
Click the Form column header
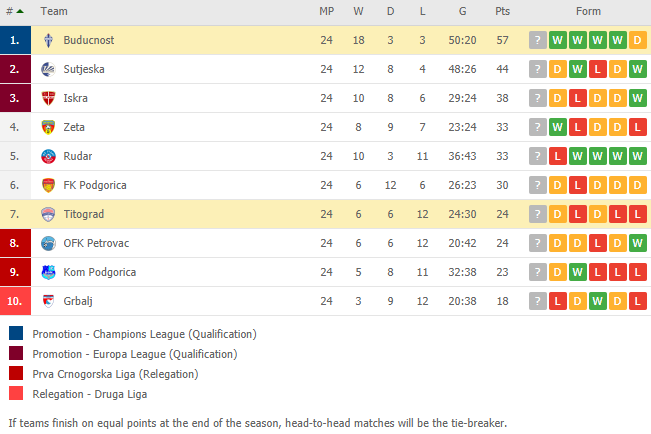(x=588, y=11)
